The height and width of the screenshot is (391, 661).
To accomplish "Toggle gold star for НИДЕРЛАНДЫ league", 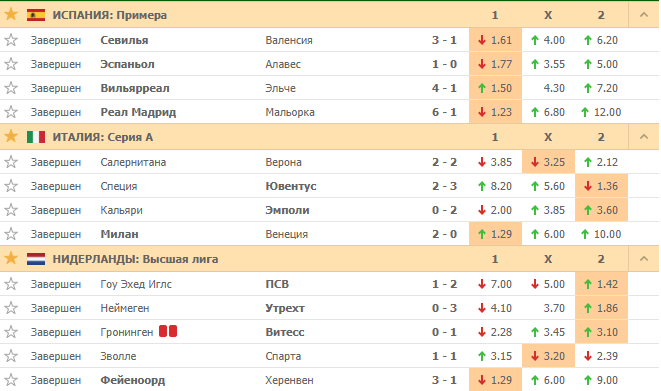I will [x=11, y=258].
